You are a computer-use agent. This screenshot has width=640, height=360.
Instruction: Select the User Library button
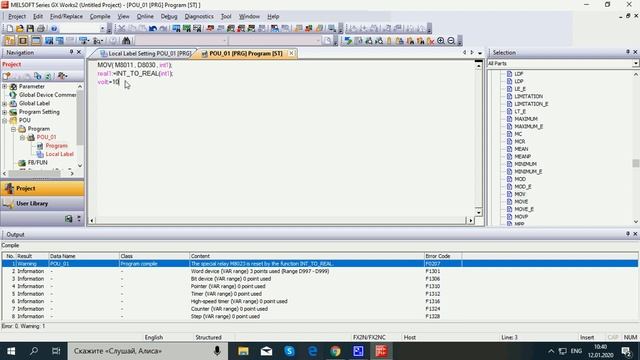pyautogui.click(x=42, y=203)
